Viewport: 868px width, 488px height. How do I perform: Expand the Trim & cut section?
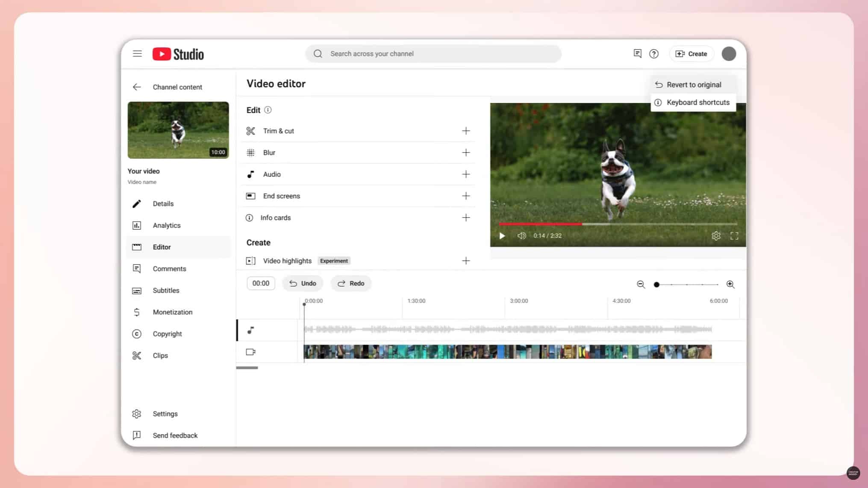click(x=466, y=131)
